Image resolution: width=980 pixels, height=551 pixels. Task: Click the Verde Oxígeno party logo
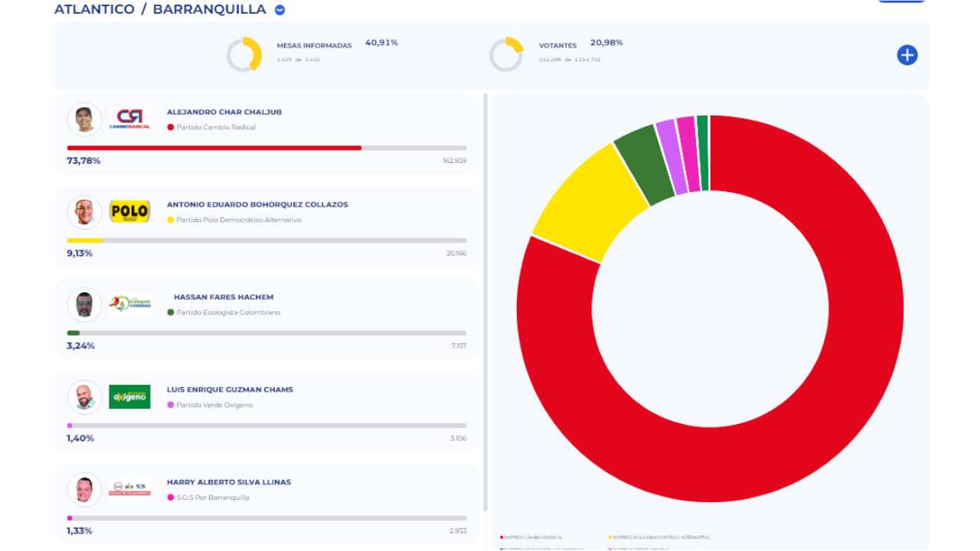(129, 397)
